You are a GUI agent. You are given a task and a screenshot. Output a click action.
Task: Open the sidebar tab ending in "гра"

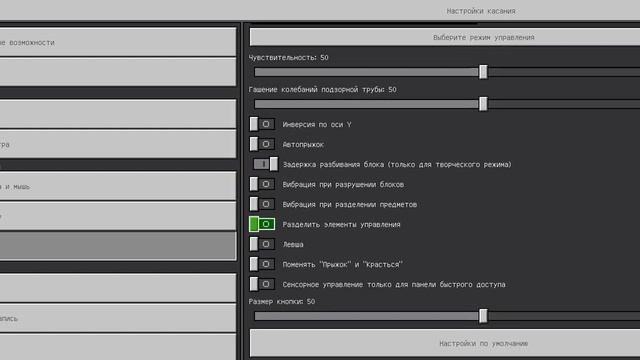[x=118, y=144]
